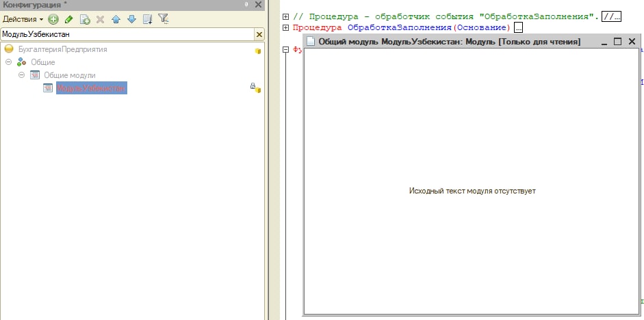This screenshot has width=644, height=320.
Task: Select the Общие модули tree item
Action: click(70, 75)
